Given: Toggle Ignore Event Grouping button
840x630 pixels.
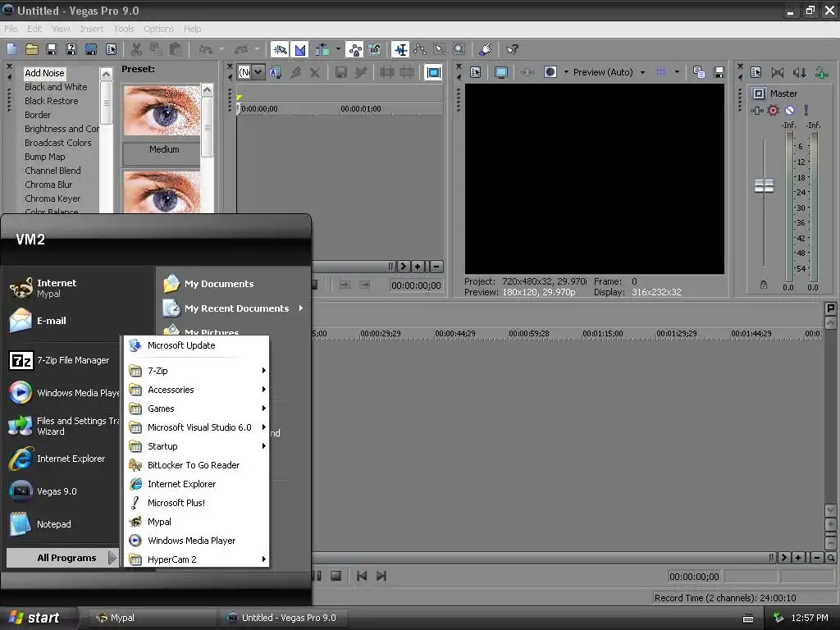Looking at the screenshot, I should 374,50.
